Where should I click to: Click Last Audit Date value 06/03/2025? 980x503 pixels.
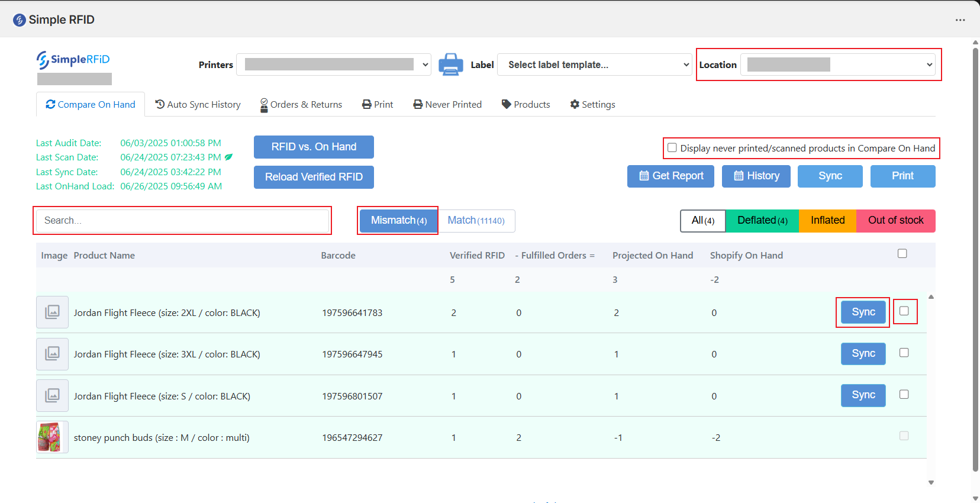coord(171,143)
